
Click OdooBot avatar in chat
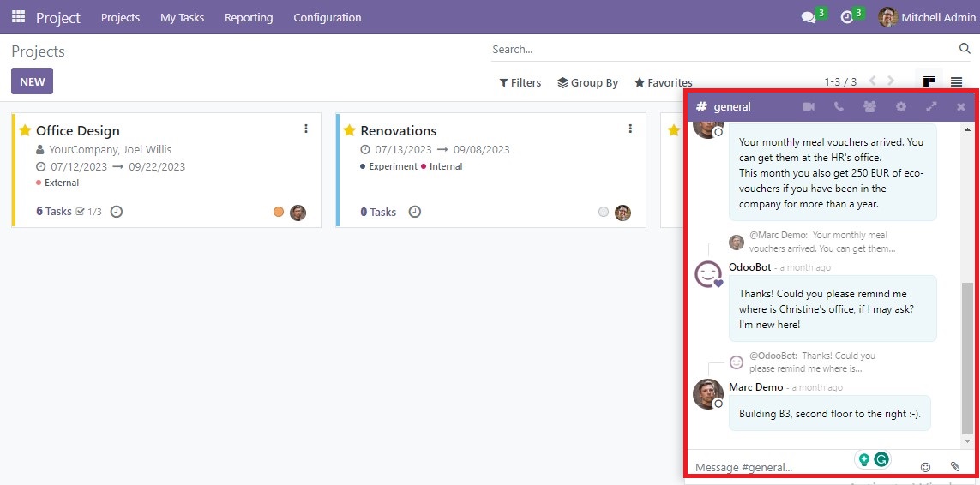(x=709, y=274)
